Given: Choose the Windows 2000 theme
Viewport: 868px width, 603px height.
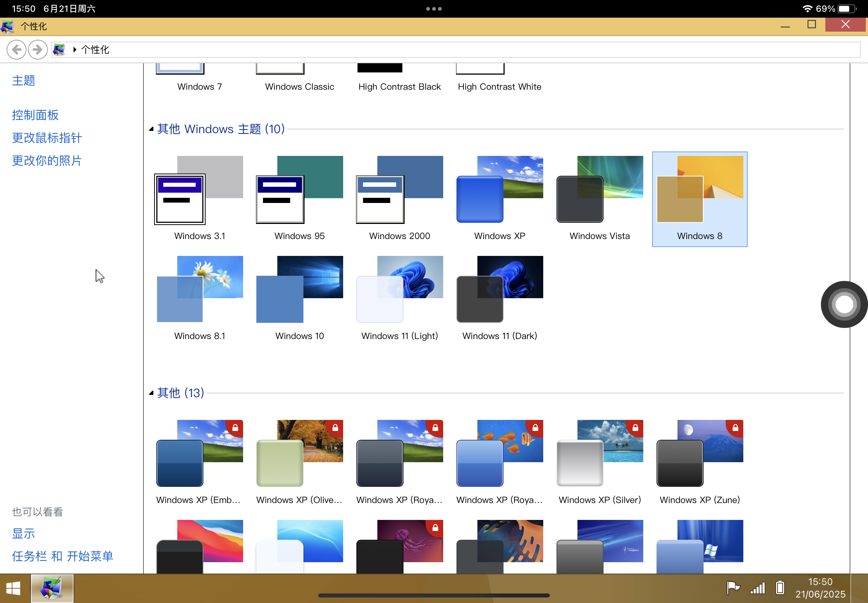Looking at the screenshot, I should (x=399, y=199).
